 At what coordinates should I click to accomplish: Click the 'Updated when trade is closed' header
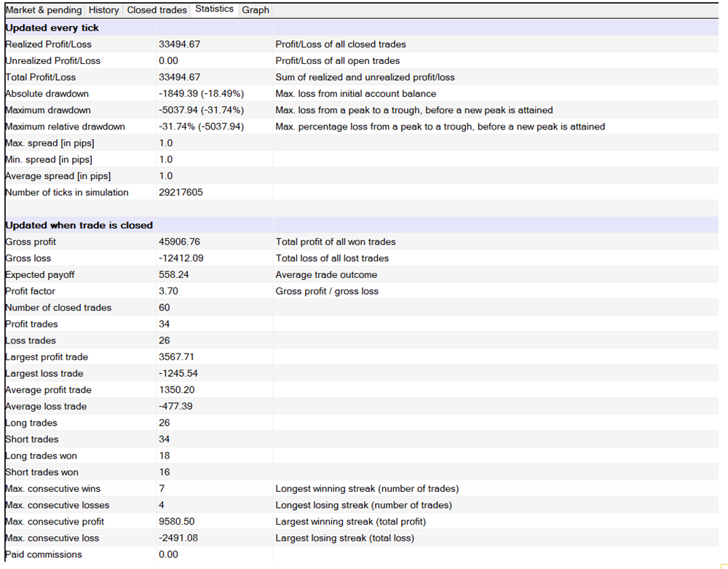pyautogui.click(x=79, y=226)
